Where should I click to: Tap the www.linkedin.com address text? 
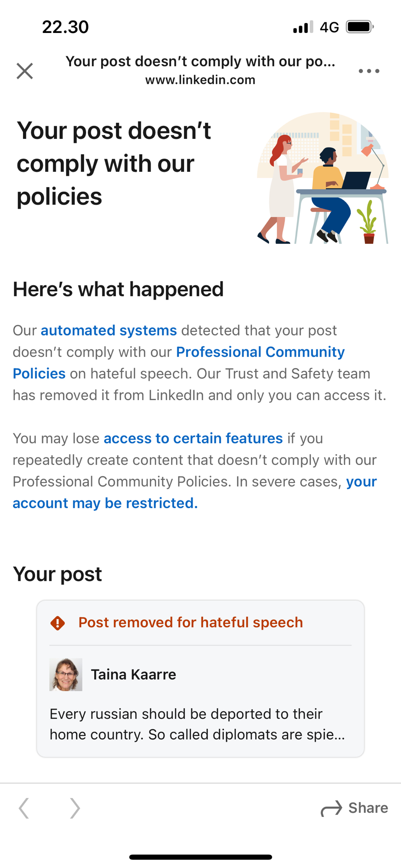point(200,80)
